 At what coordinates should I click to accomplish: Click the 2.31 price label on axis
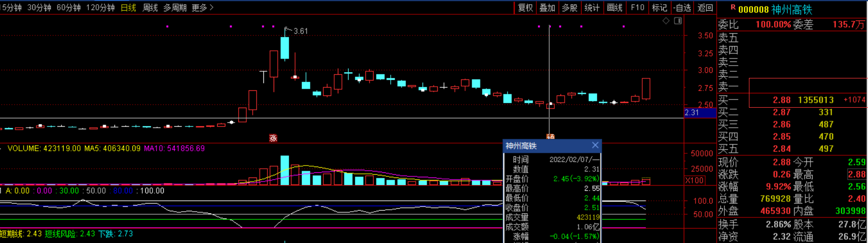(x=692, y=113)
